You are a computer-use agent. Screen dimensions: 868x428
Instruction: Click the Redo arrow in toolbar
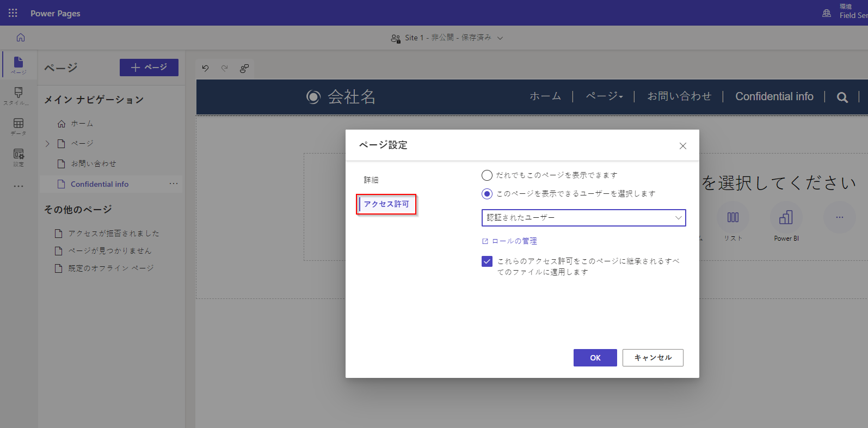[x=225, y=68]
